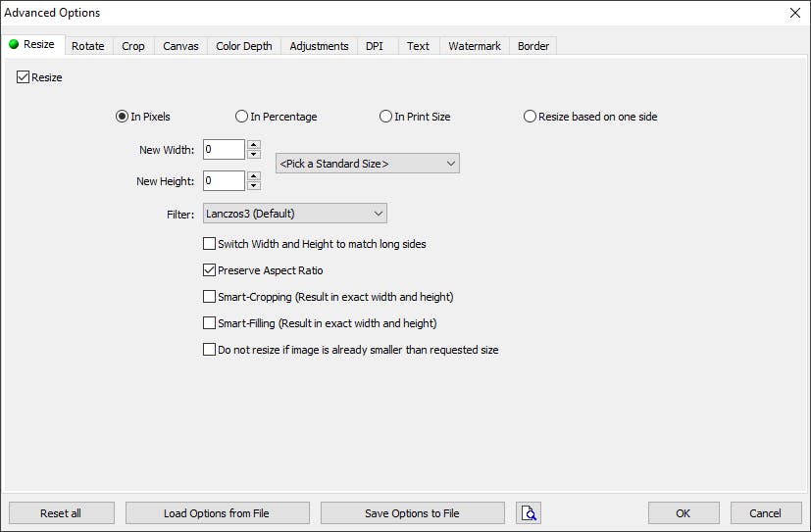Click Load Options from File
The height and width of the screenshot is (532, 811).
[217, 513]
